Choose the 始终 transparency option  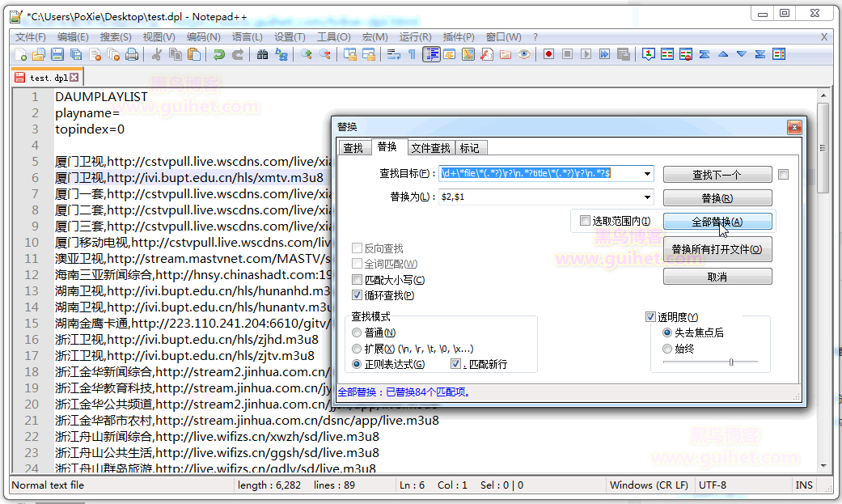pyautogui.click(x=667, y=349)
